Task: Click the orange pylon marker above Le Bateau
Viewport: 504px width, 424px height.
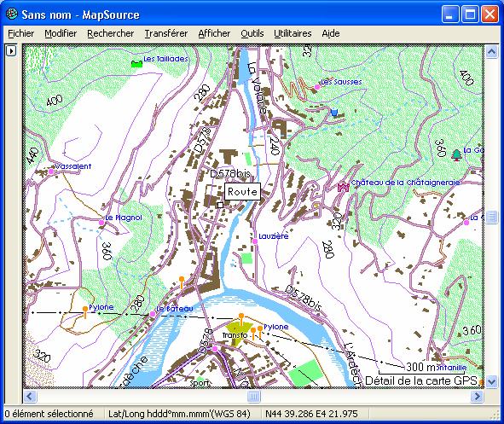Action: [x=182, y=282]
